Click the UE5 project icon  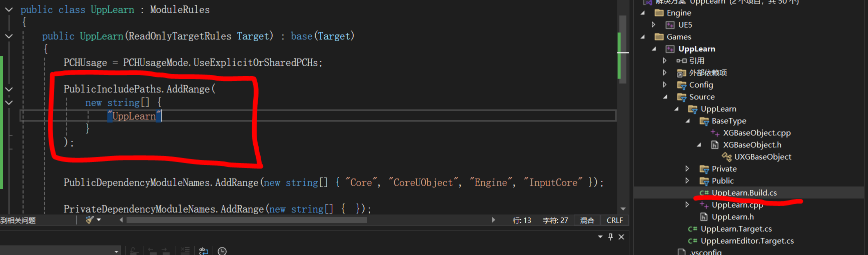tap(670, 25)
